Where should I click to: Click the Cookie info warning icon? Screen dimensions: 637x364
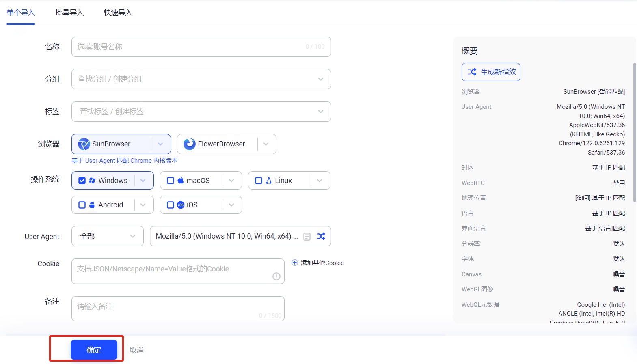[x=276, y=276]
